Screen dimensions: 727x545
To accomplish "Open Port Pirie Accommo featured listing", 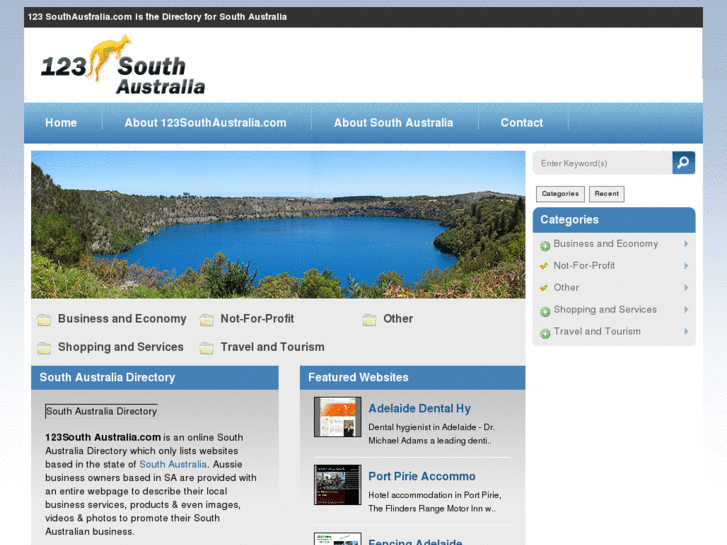I will 422,476.
